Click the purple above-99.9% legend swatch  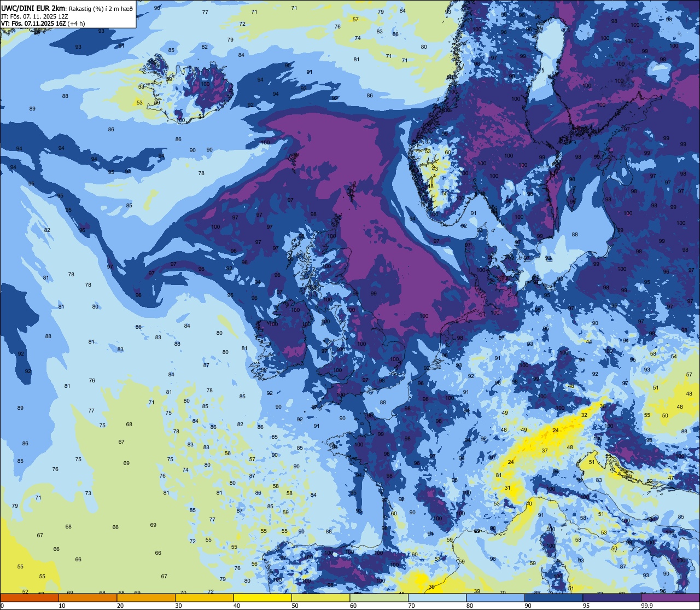(x=670, y=598)
